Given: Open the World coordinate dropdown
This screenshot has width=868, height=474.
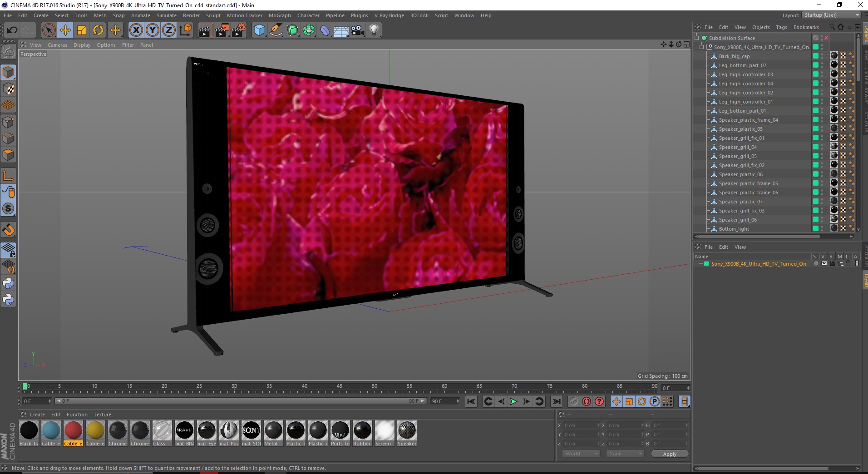Looking at the screenshot, I should tap(582, 454).
